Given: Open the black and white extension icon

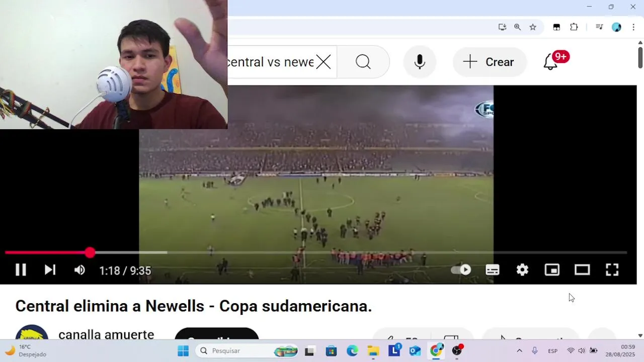Looking at the screenshot, I should 556,27.
